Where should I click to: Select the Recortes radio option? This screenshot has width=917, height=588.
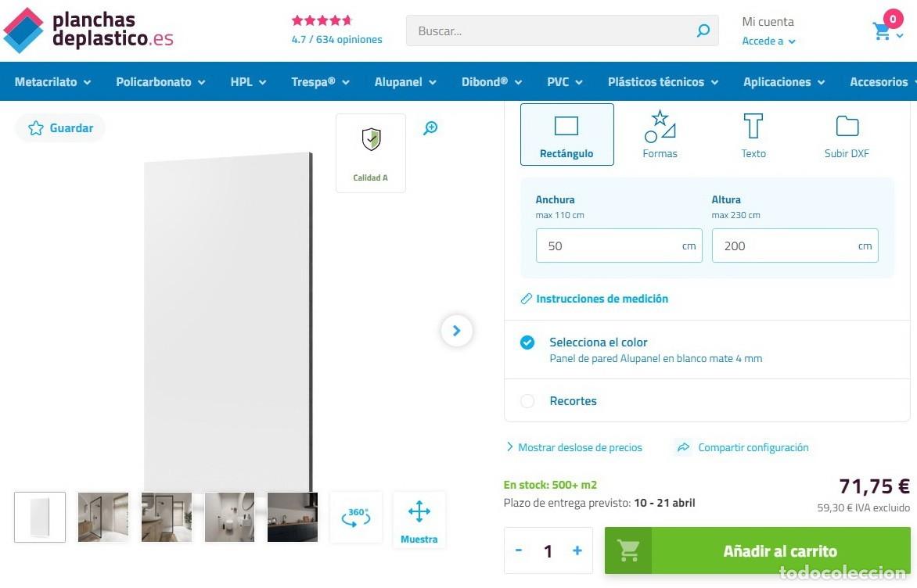527,401
